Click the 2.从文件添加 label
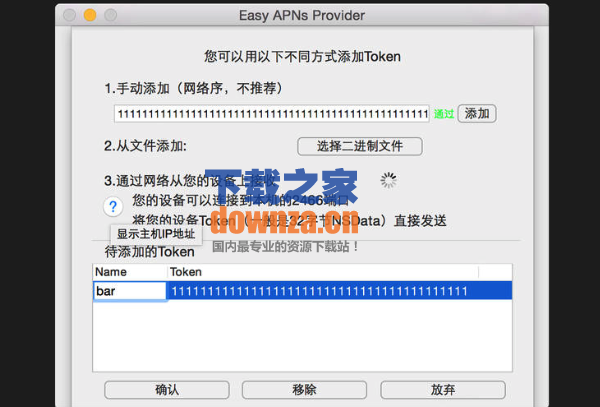Viewport: 600px width, 407px height. (145, 146)
